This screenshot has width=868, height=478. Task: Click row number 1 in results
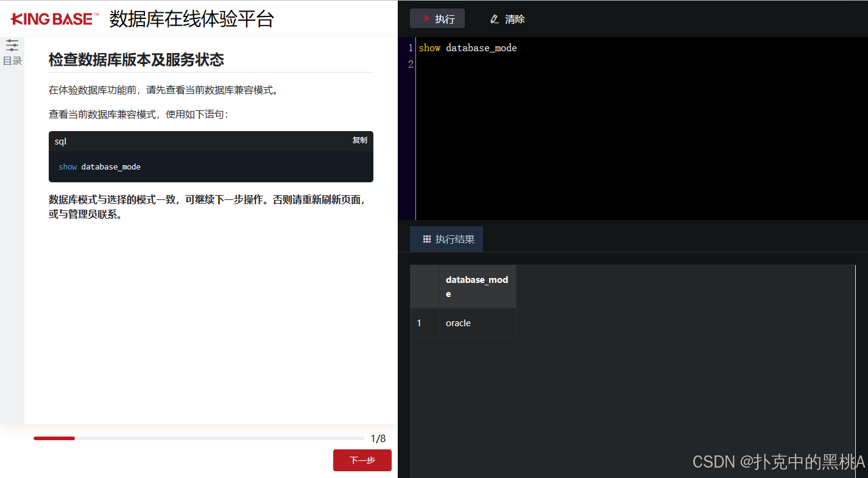(x=425, y=323)
